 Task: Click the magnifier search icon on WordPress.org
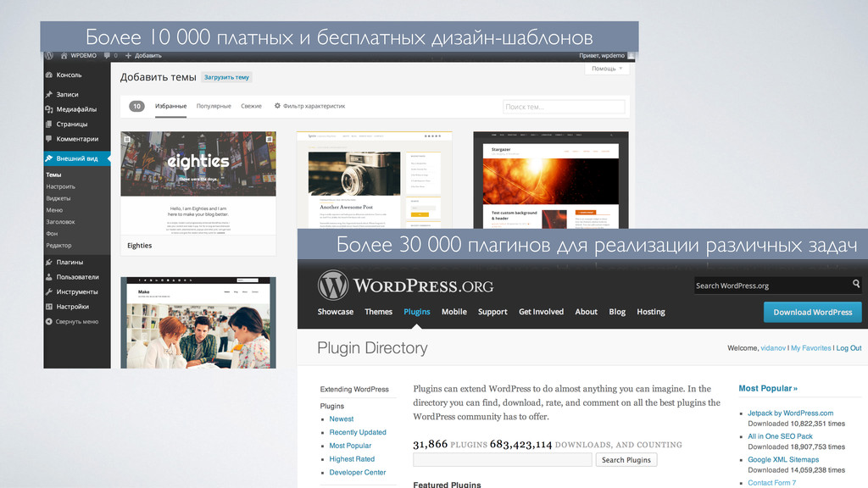pos(856,284)
